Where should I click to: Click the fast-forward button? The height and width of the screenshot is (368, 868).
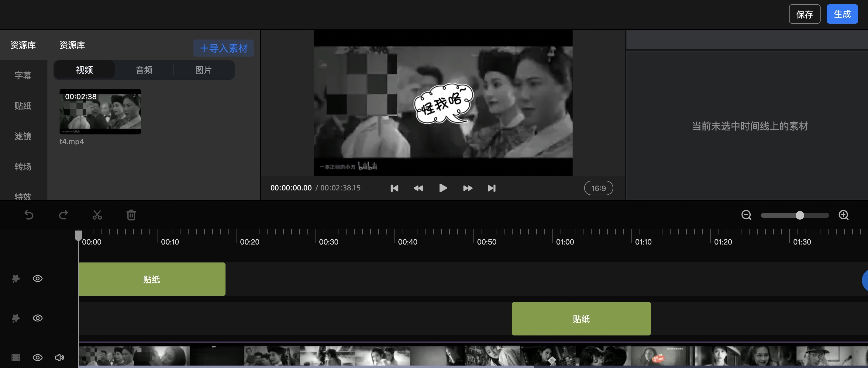tap(468, 188)
